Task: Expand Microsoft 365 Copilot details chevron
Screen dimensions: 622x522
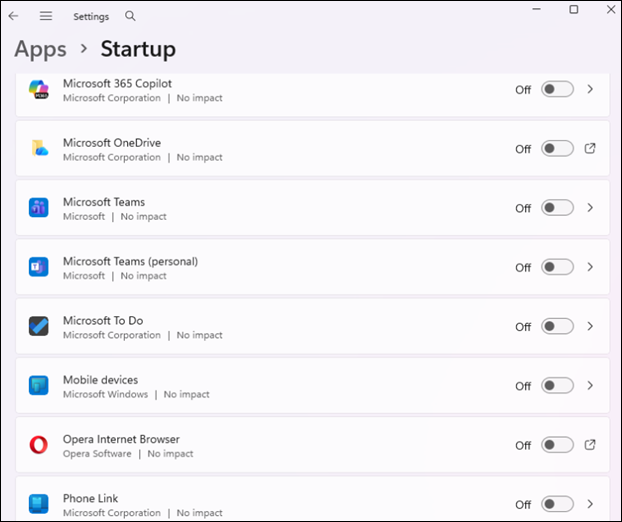Action: (x=590, y=89)
